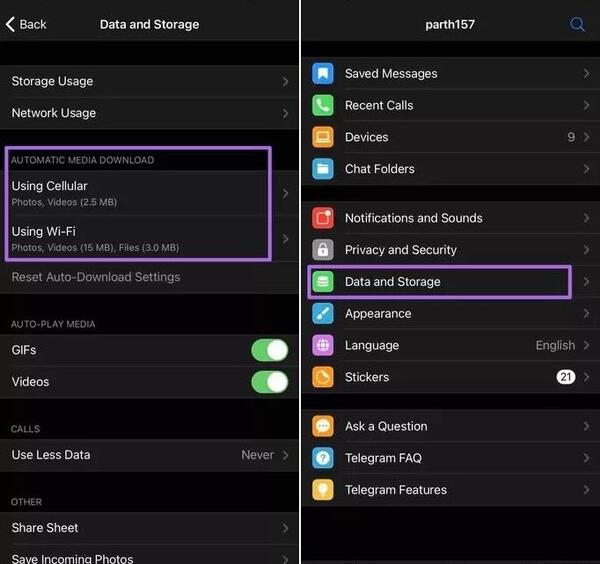Viewport: 600px width, 564px height.
Task: Tap the Language globe icon
Action: click(x=323, y=345)
